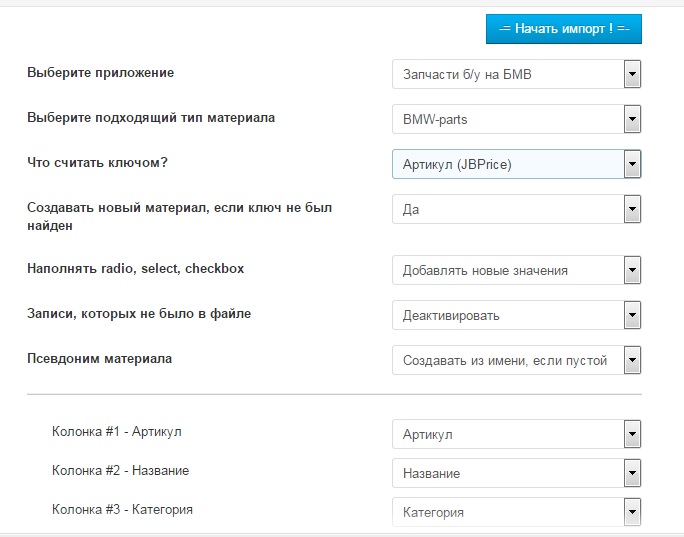
Task: Expand the Колонка #1 'Артикул' dropdown arrow
Action: click(x=631, y=434)
